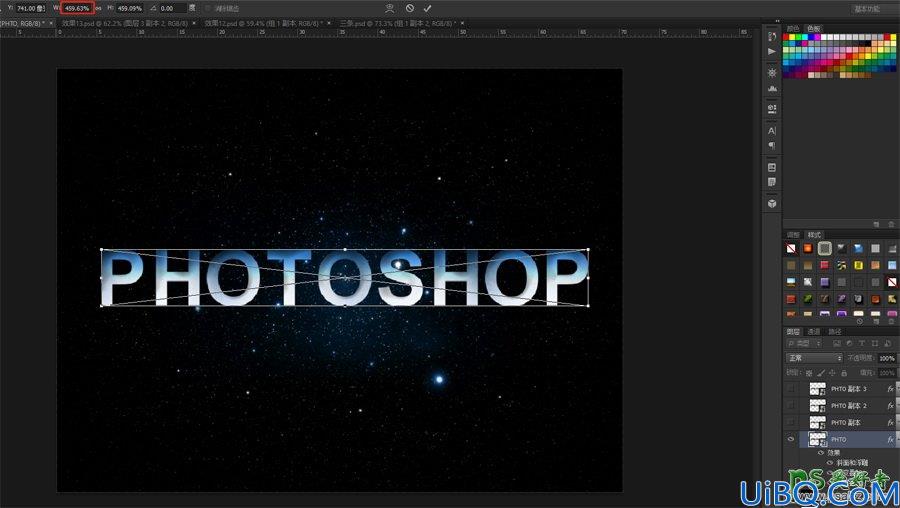The image size is (900, 508).
Task: Click the W width percentage field
Action: click(77, 8)
